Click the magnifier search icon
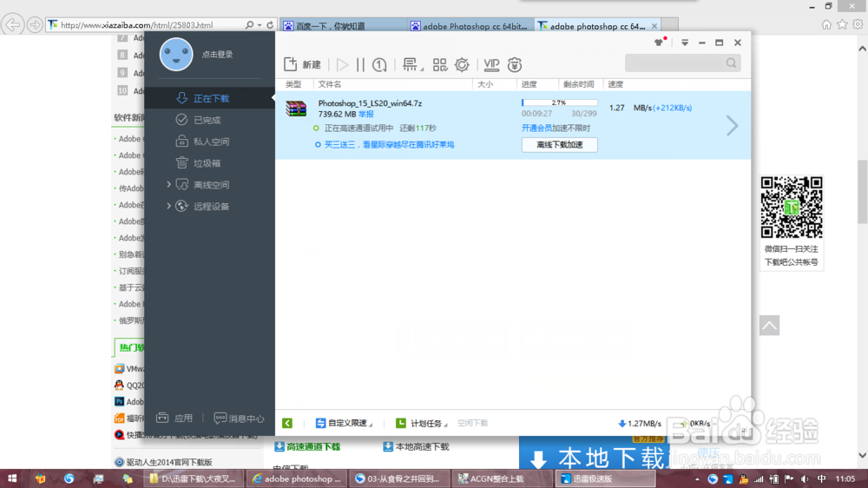868x488 pixels. click(731, 63)
